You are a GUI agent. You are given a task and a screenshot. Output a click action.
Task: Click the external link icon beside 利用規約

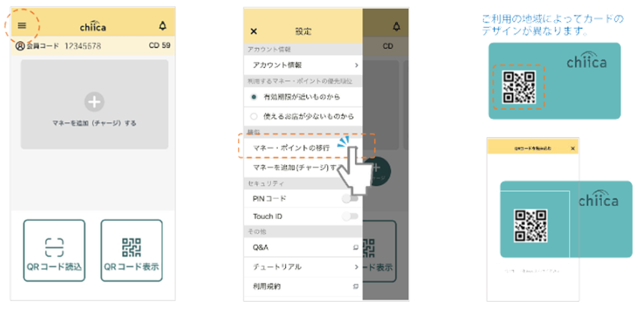(356, 286)
